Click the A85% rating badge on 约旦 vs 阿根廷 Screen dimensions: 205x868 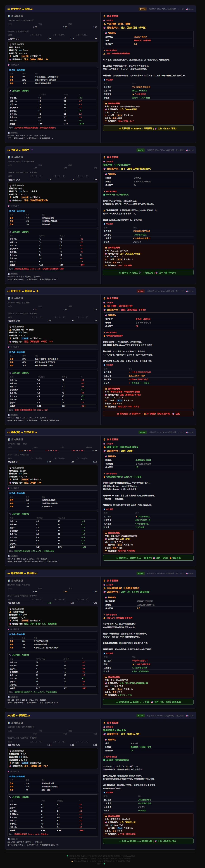(x=141, y=716)
